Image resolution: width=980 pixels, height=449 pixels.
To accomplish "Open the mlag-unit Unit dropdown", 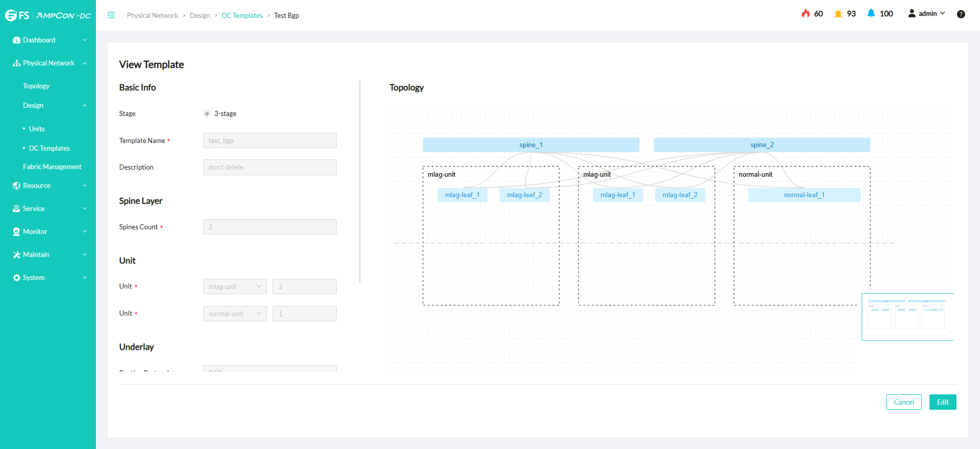I will [x=235, y=287].
